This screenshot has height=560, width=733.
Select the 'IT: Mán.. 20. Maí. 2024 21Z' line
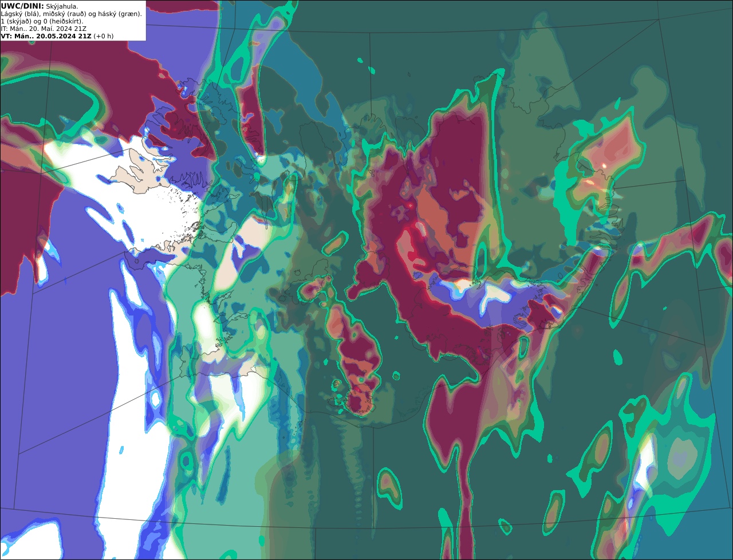pyautogui.click(x=44, y=29)
